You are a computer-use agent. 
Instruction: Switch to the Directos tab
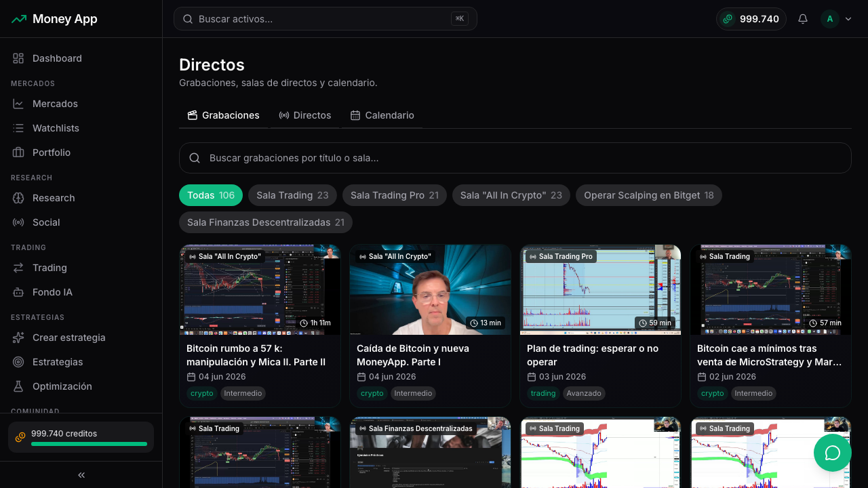point(305,115)
